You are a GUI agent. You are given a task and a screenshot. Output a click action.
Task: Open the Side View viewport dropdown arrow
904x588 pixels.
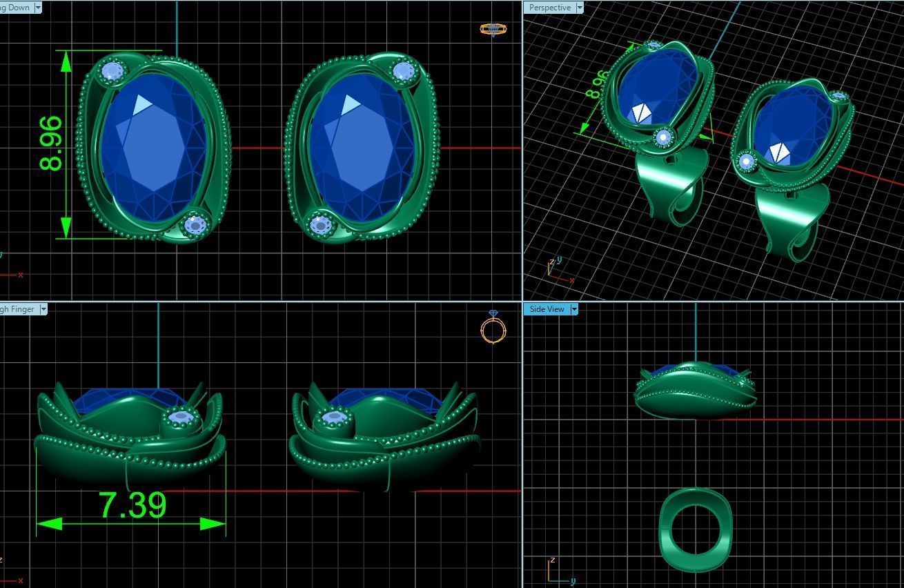tap(573, 309)
